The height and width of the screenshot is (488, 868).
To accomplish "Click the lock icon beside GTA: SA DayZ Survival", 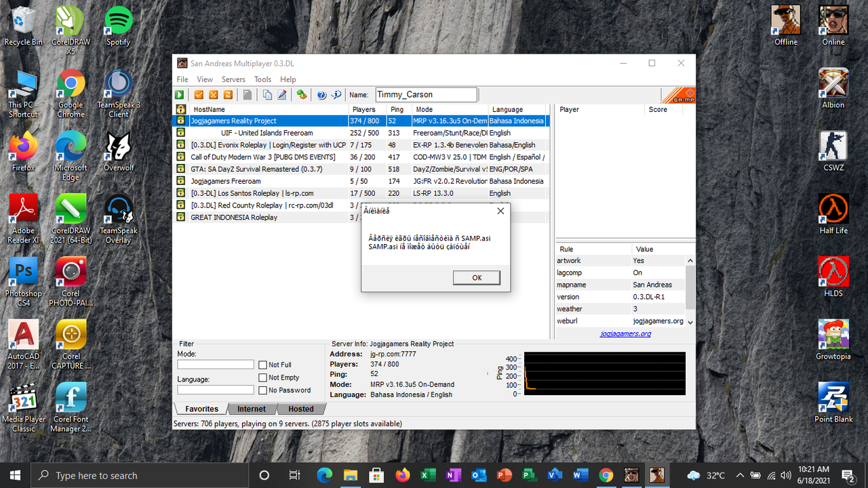I will tap(181, 169).
